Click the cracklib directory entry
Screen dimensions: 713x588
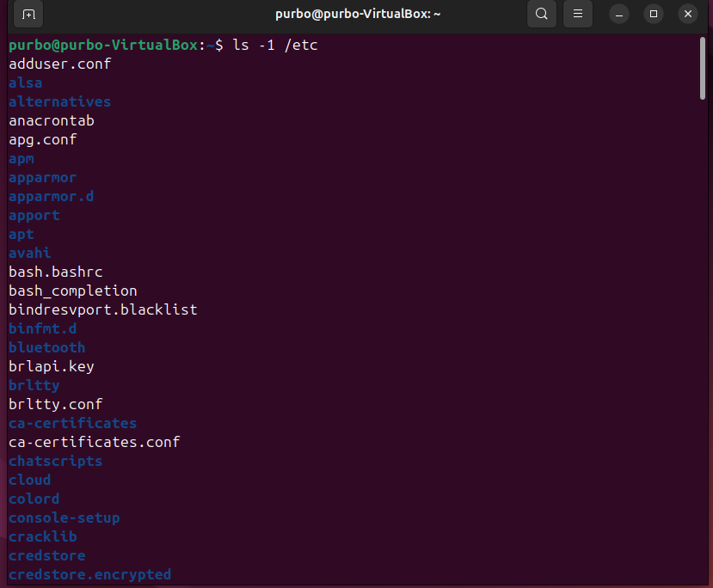coord(43,537)
